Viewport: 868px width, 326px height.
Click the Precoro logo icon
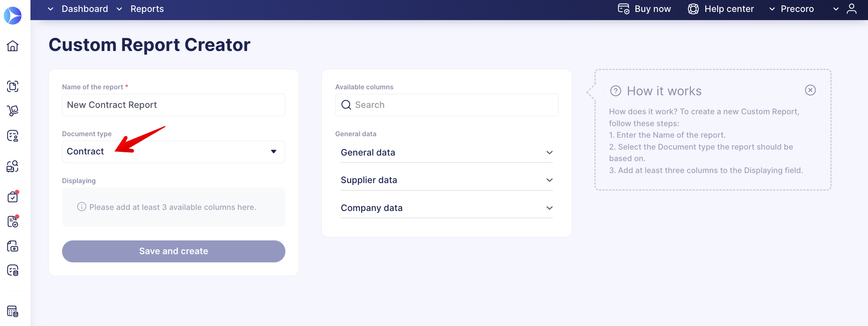(x=13, y=16)
